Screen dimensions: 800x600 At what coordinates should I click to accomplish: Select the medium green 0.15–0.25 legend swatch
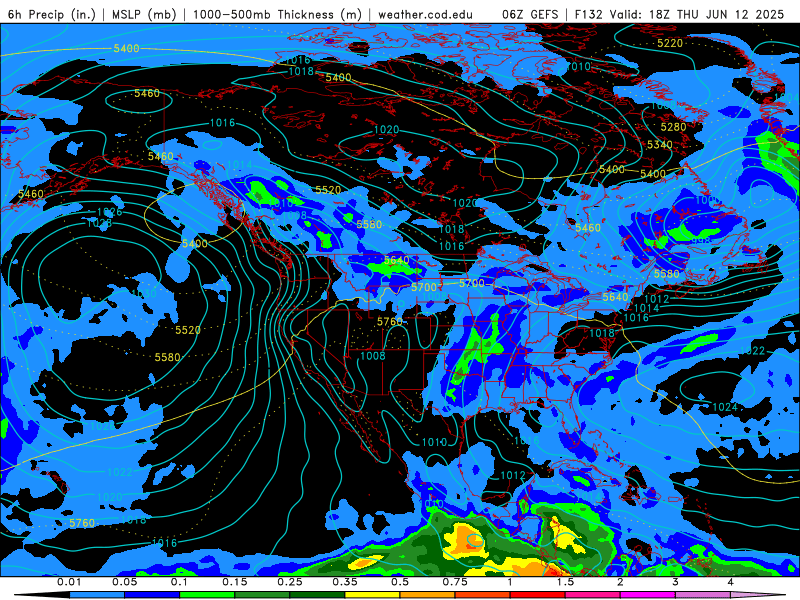262,595
